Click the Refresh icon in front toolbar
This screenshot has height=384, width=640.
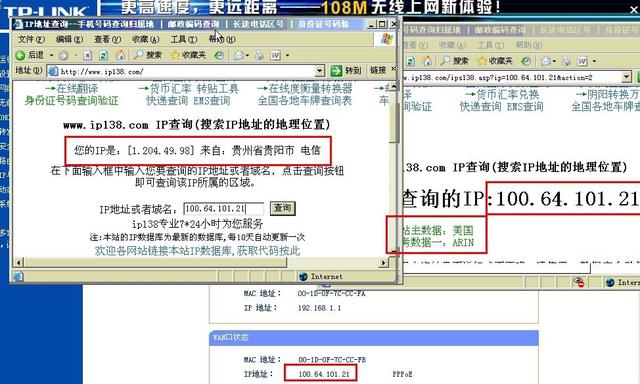click(104, 55)
